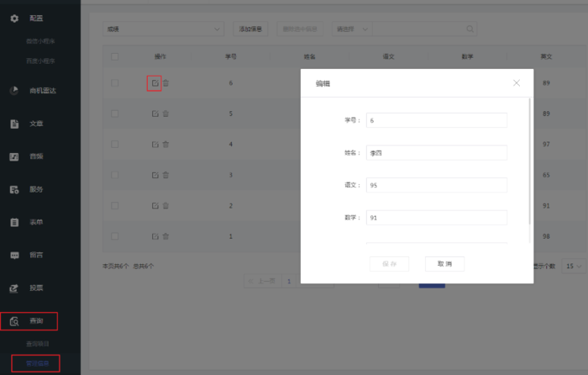The width and height of the screenshot is (588, 375).
Task: Focus the 姓名 input field with 李四
Action: [x=437, y=153]
